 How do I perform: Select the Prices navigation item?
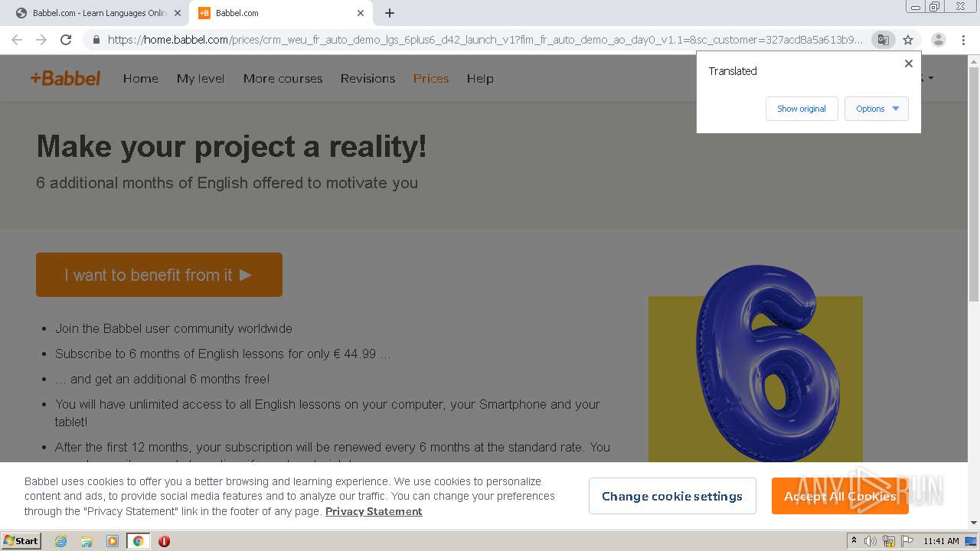point(431,78)
